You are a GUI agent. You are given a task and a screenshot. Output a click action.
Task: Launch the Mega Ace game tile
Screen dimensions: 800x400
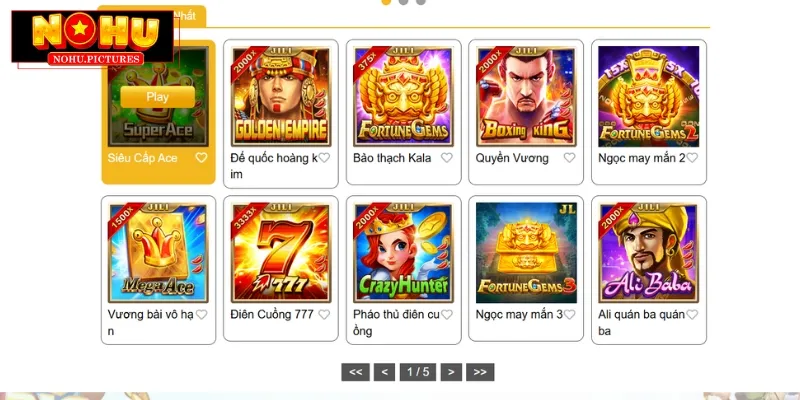(x=158, y=253)
